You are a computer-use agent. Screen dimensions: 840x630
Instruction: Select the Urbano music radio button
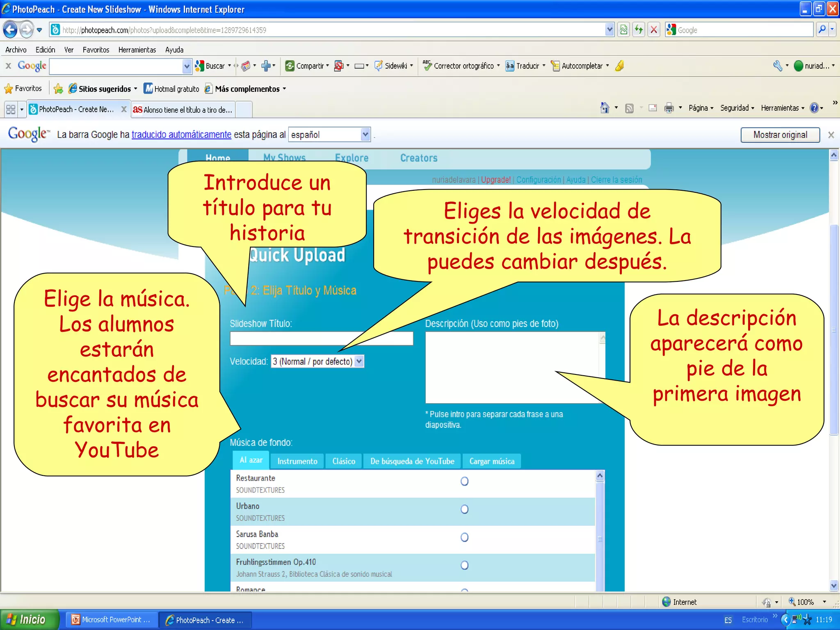[x=464, y=509]
